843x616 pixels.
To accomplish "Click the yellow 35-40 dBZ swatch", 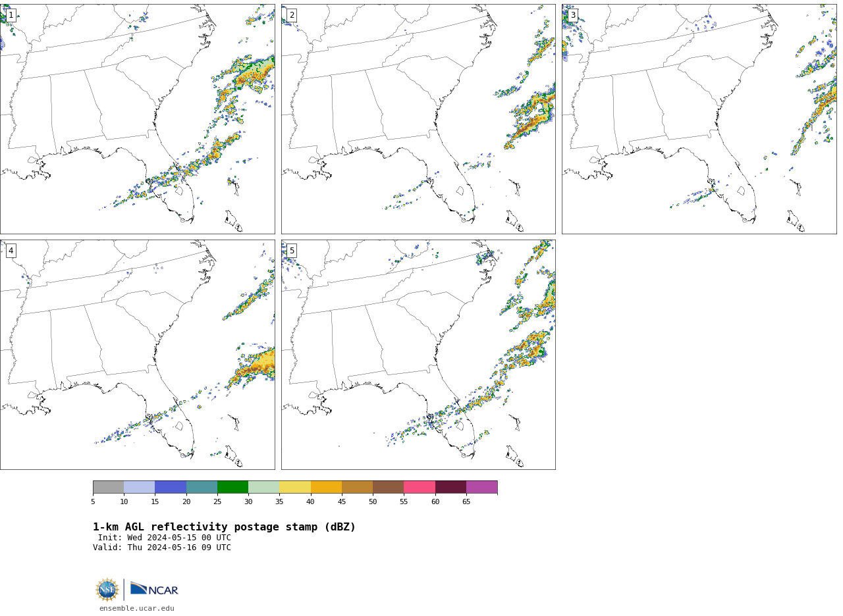I will pos(295,487).
